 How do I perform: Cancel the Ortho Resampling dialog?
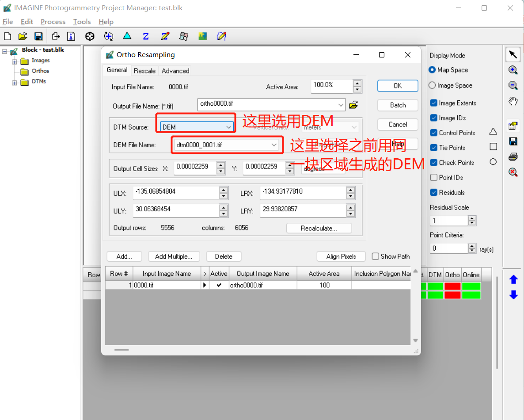pos(398,124)
